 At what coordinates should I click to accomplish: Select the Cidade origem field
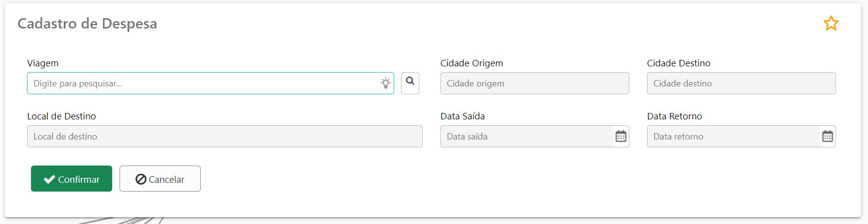(534, 84)
